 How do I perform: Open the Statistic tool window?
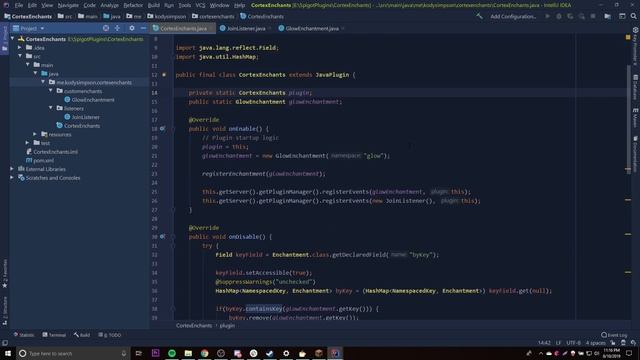tap(24, 335)
